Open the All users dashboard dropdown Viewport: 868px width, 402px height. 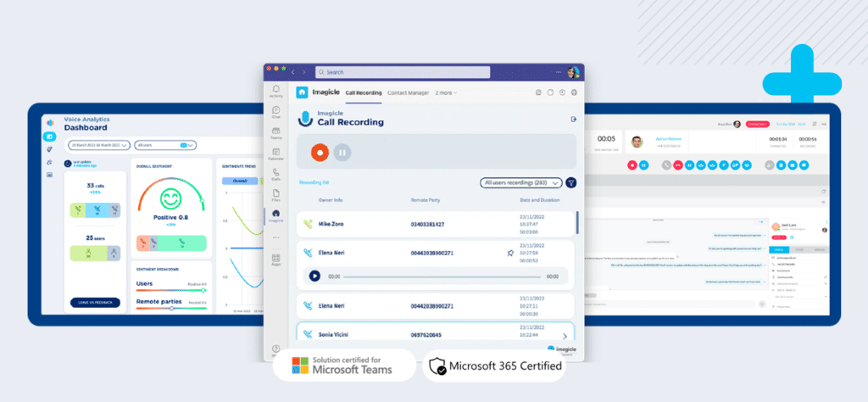tap(164, 145)
